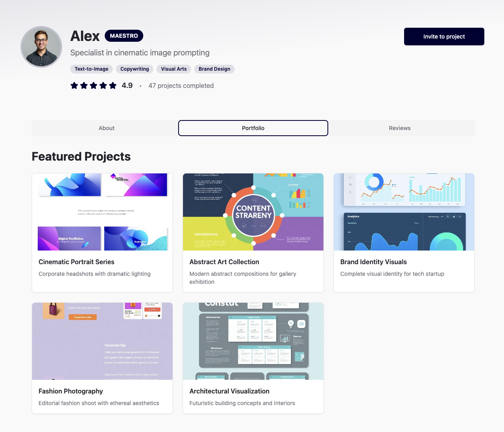Viewport: 504px width, 432px height.
Task: Click the MAESTRO badge next to Alex
Action: (x=124, y=36)
